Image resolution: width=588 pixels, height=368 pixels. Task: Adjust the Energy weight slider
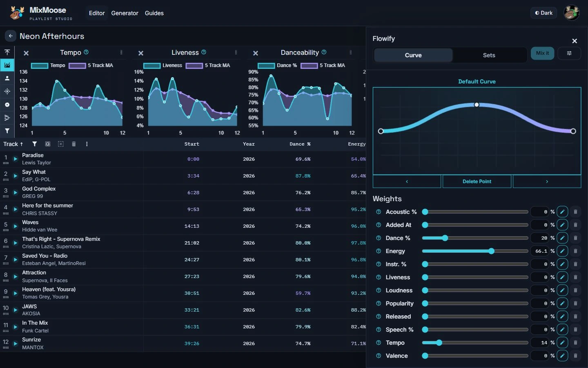pyautogui.click(x=475, y=251)
